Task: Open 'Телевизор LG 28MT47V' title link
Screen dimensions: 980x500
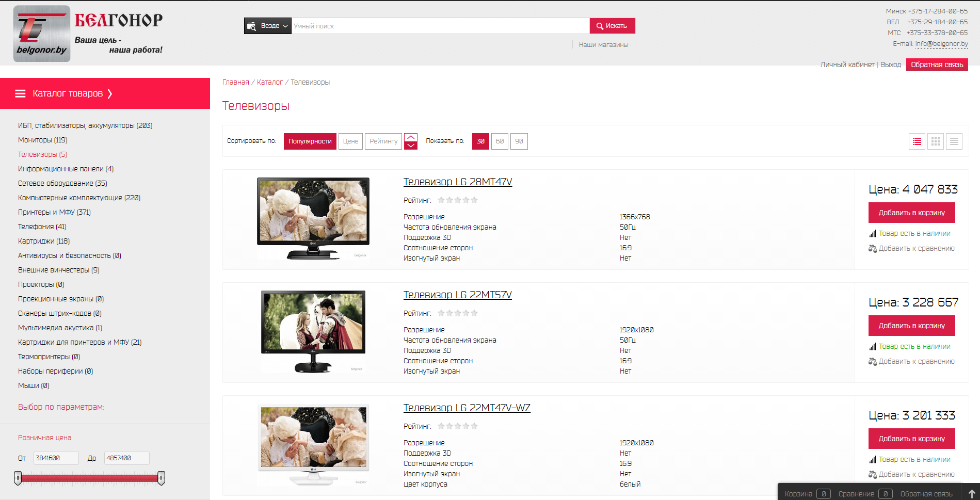Action: [458, 182]
